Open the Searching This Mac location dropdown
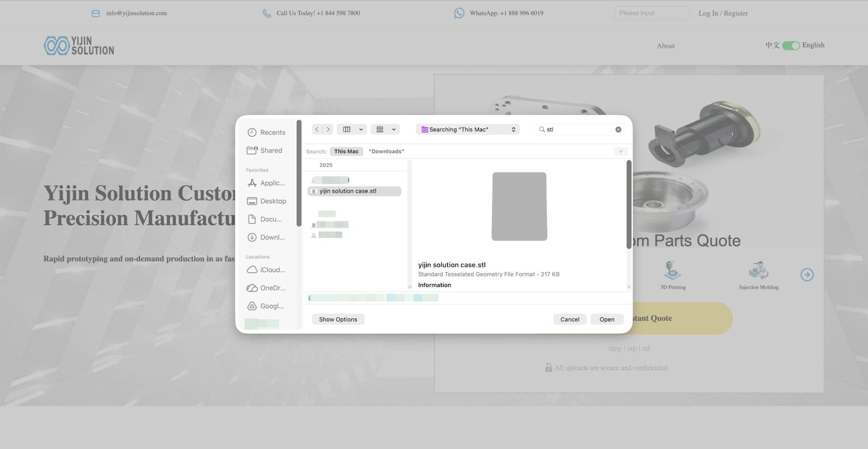This screenshot has width=868, height=449. (x=467, y=129)
